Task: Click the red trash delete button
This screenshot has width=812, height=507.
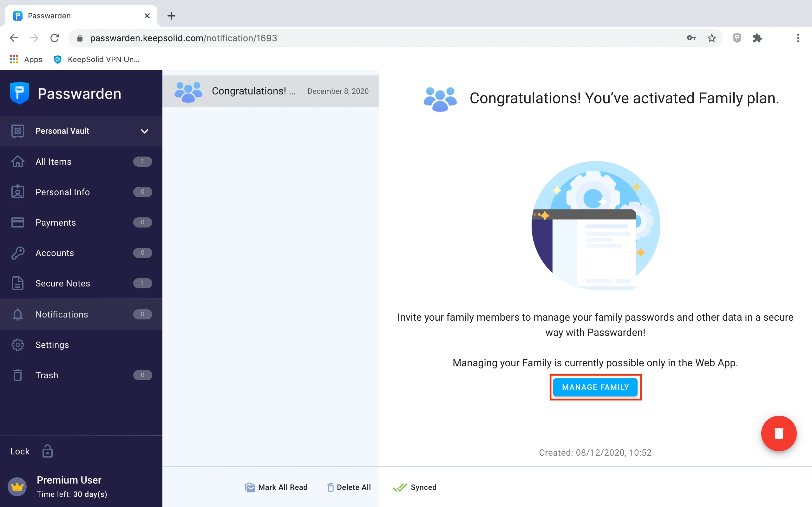Action: pyautogui.click(x=778, y=433)
